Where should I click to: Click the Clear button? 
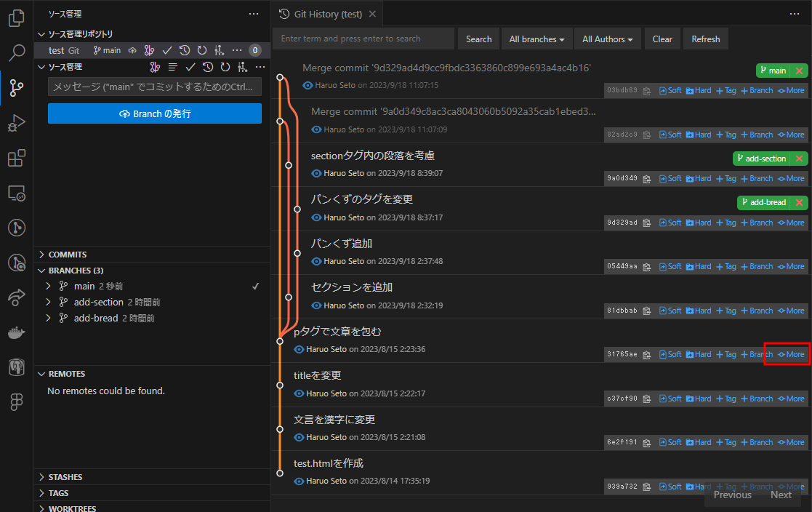pyautogui.click(x=662, y=39)
